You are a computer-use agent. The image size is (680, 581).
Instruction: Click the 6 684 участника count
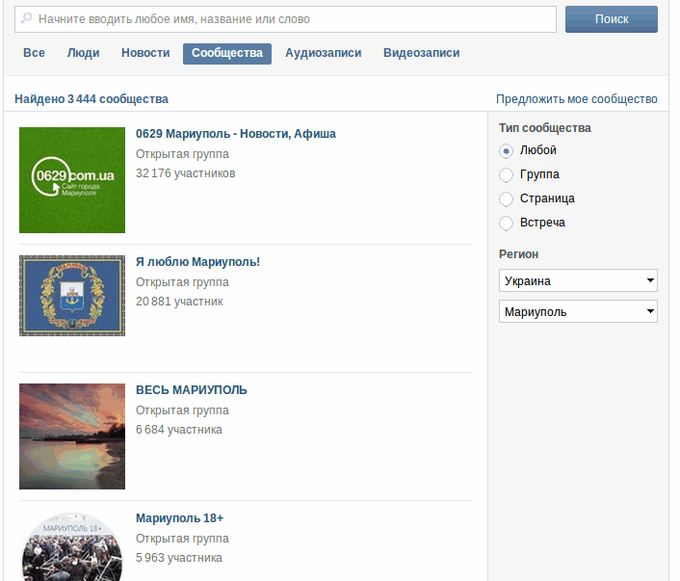click(x=179, y=430)
